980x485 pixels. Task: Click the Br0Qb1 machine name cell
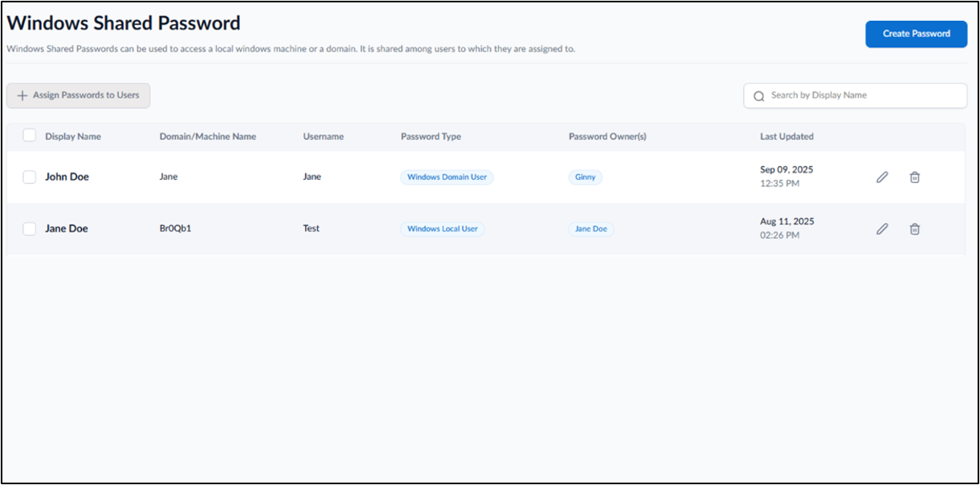[176, 229]
